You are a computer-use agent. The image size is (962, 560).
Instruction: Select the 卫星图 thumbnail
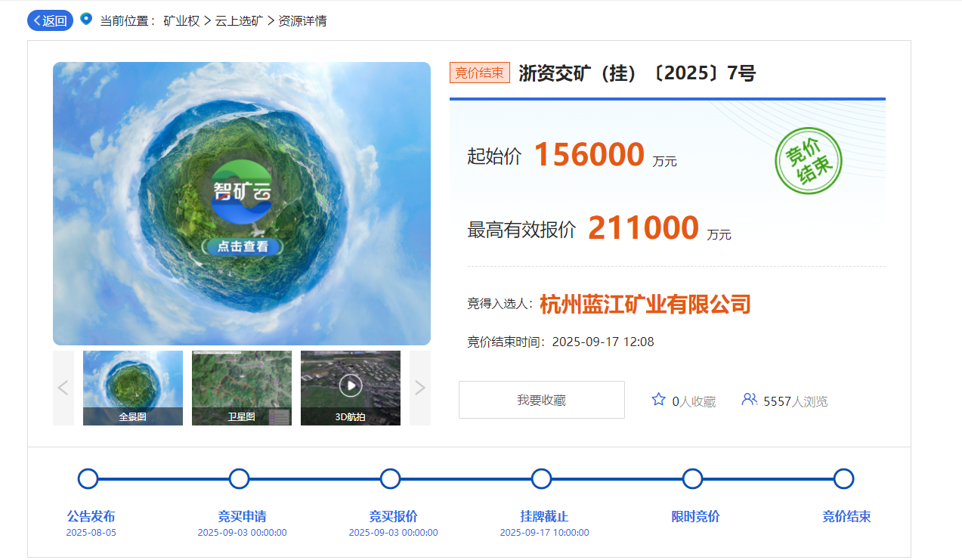(x=241, y=388)
